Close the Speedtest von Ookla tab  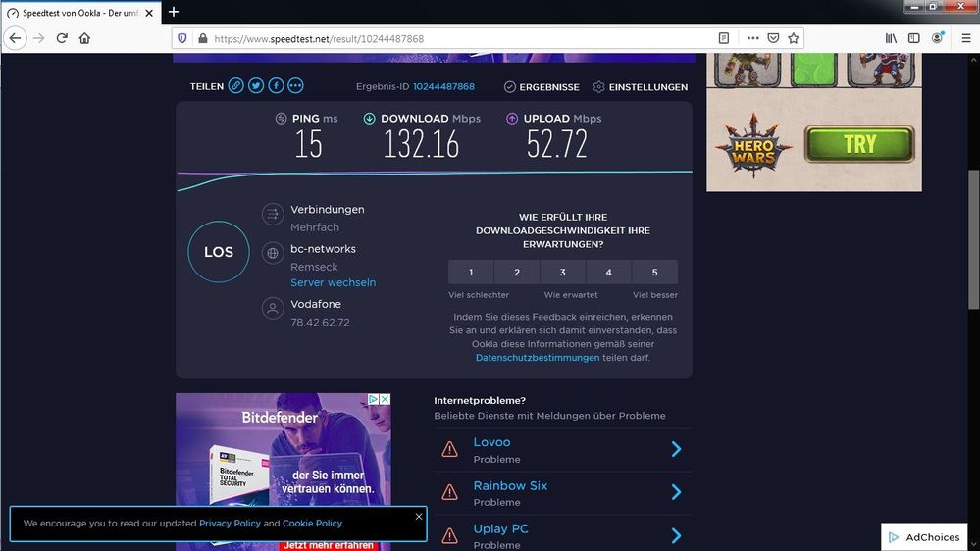pos(149,13)
